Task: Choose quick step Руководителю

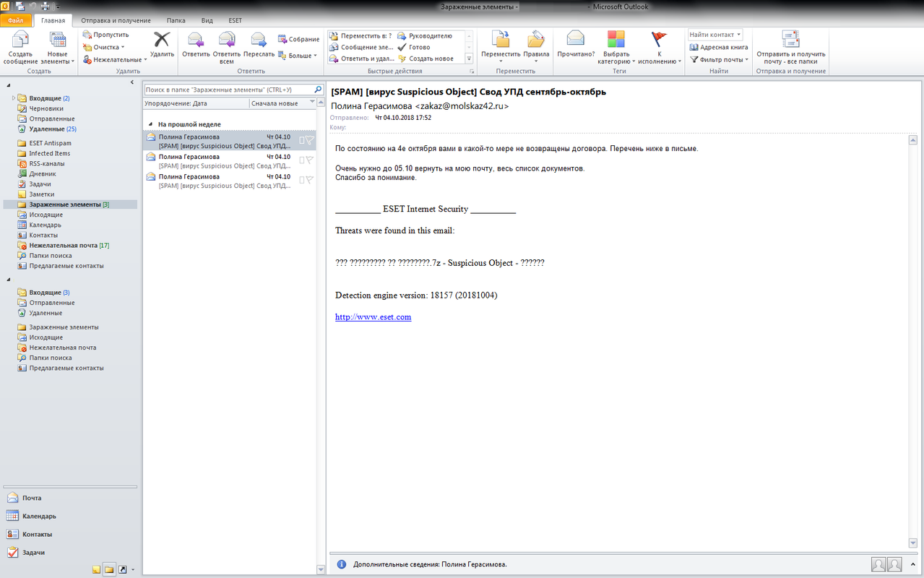Action: pyautogui.click(x=425, y=35)
